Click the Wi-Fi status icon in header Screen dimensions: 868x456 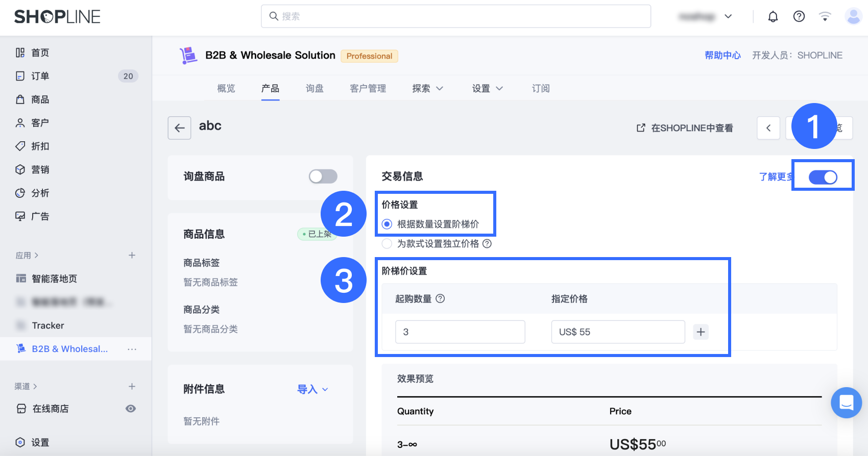pos(825,17)
